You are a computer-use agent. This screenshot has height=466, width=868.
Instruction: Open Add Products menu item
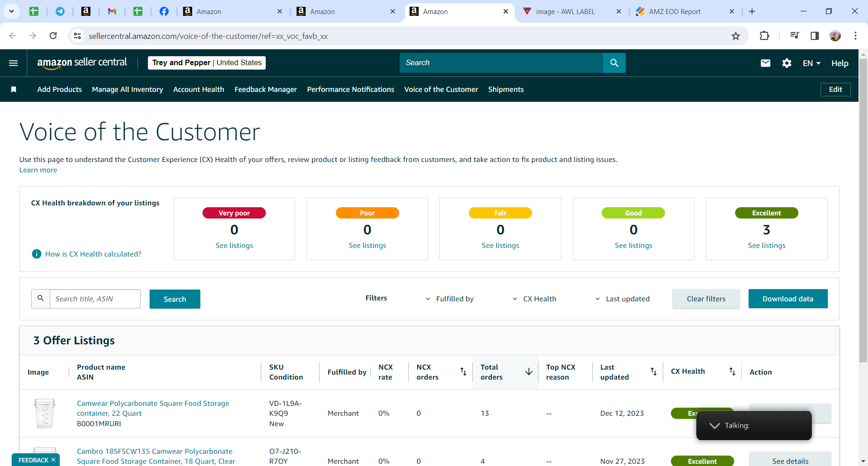tap(60, 90)
